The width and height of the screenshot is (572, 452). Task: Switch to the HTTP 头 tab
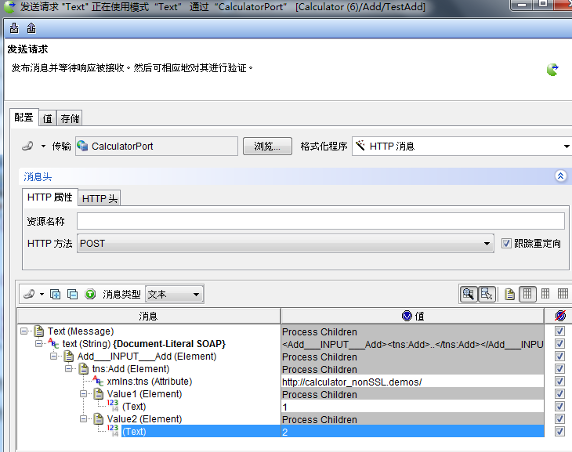(99, 198)
